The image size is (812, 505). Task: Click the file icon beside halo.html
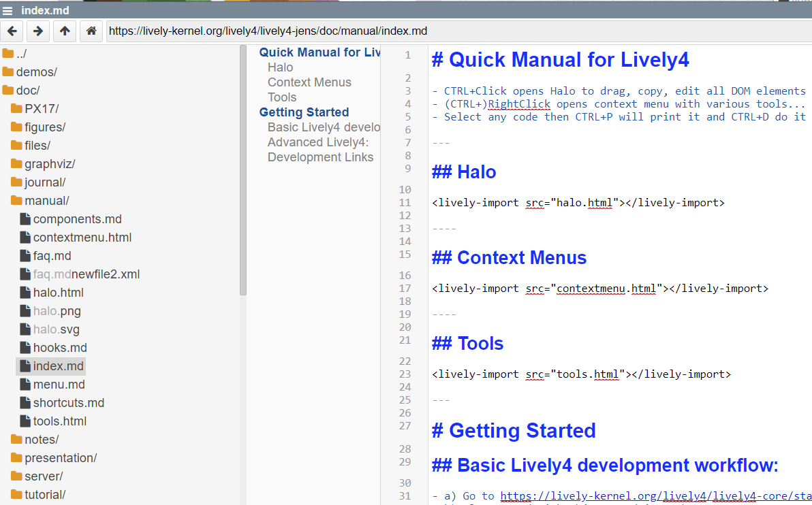25,293
